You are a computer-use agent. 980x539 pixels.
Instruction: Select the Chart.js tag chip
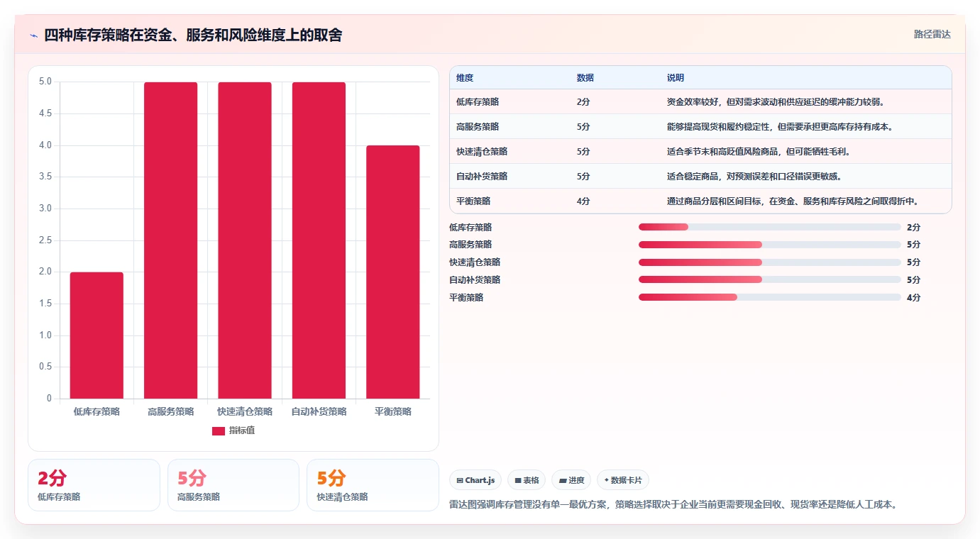pos(475,480)
